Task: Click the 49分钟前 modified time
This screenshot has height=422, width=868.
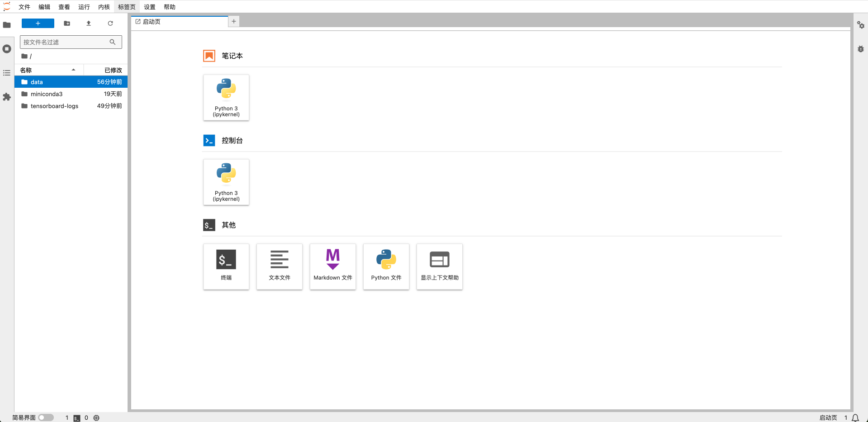Action: 109,106
